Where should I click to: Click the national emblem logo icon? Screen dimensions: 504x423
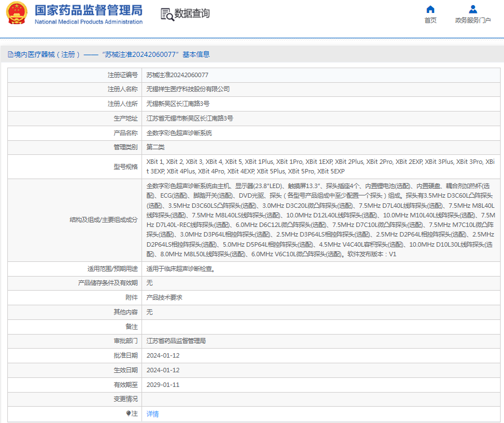[17, 13]
